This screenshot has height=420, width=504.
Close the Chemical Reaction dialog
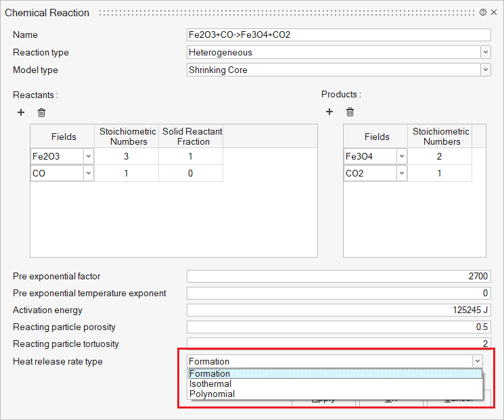tap(494, 12)
